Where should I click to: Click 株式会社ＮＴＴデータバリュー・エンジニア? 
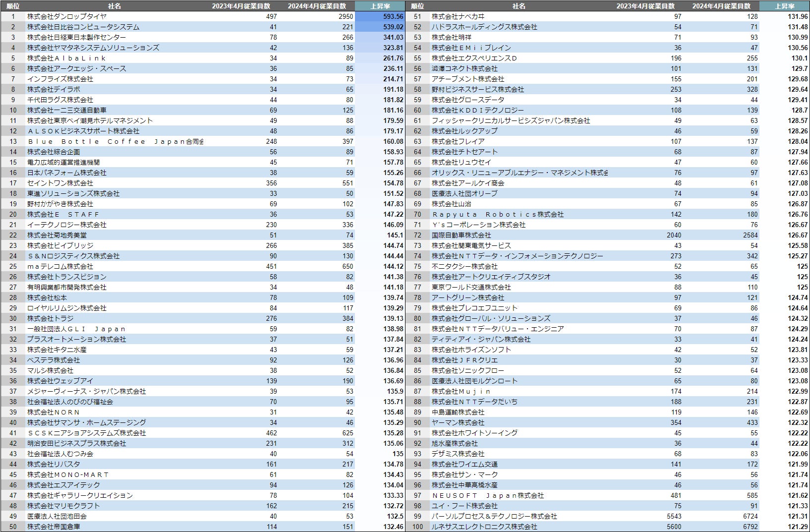pos(498,329)
